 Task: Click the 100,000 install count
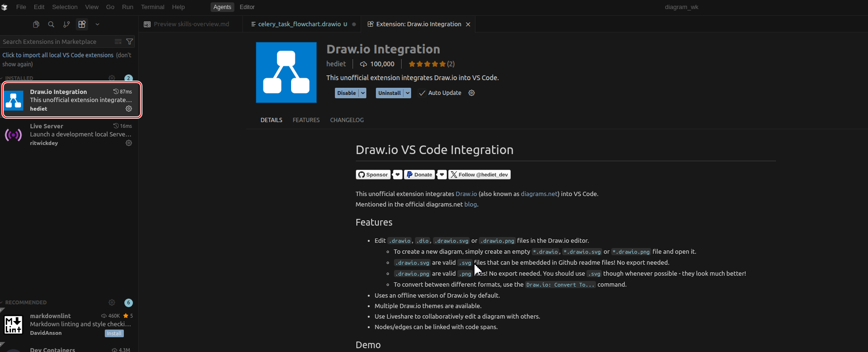click(377, 64)
